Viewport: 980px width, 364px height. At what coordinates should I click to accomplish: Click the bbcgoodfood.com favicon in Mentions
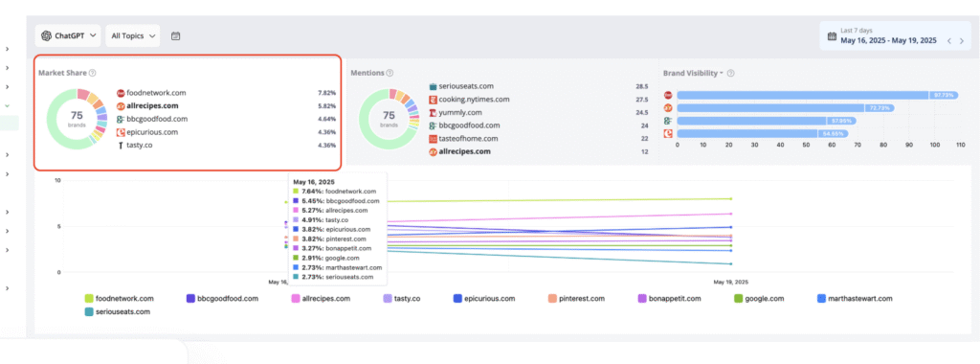tap(434, 125)
